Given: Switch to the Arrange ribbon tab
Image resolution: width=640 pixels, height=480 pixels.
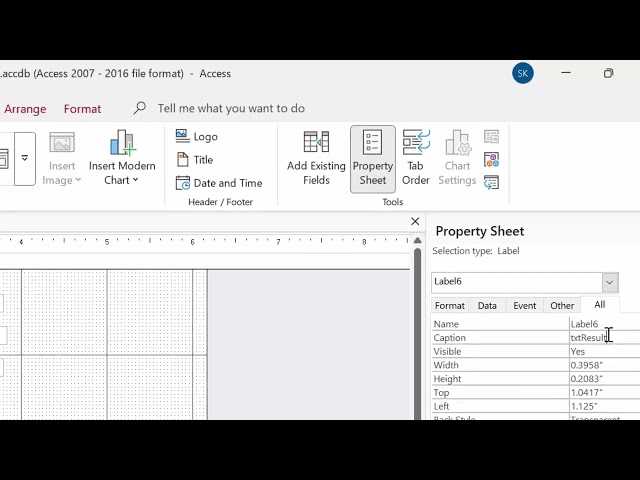Looking at the screenshot, I should coord(25,109).
